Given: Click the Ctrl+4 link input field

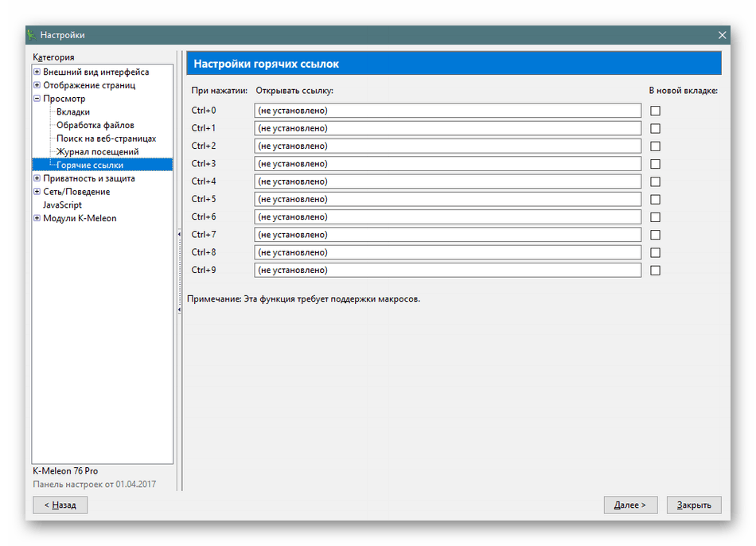Looking at the screenshot, I should point(447,181).
